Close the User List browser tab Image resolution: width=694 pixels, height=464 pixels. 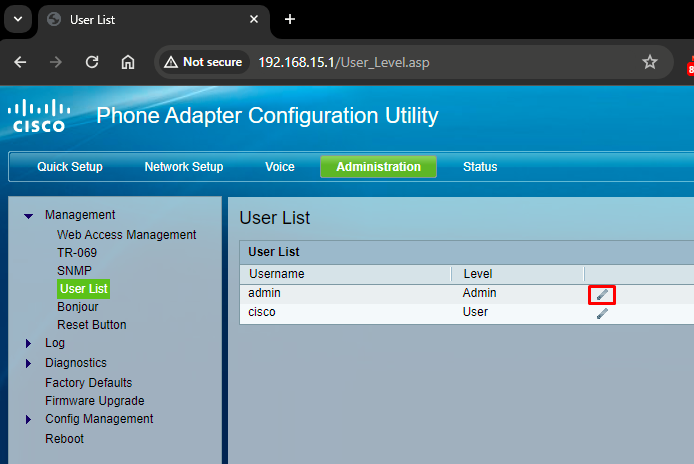coord(254,19)
